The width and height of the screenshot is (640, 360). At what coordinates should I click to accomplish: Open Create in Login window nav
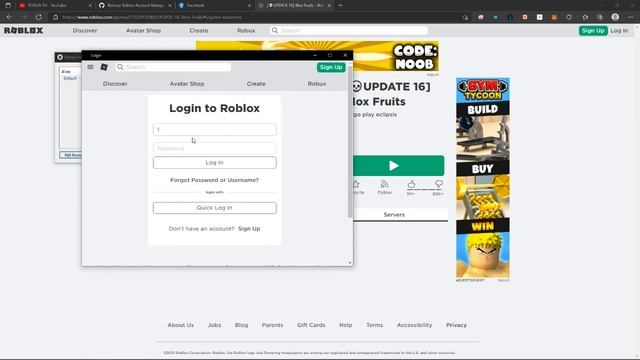point(256,84)
